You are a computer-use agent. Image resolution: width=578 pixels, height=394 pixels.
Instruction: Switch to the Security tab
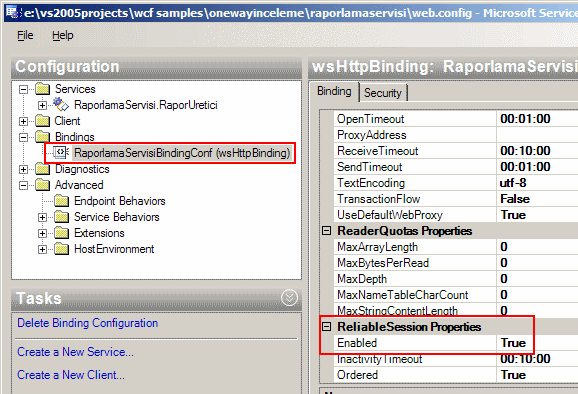tap(383, 93)
